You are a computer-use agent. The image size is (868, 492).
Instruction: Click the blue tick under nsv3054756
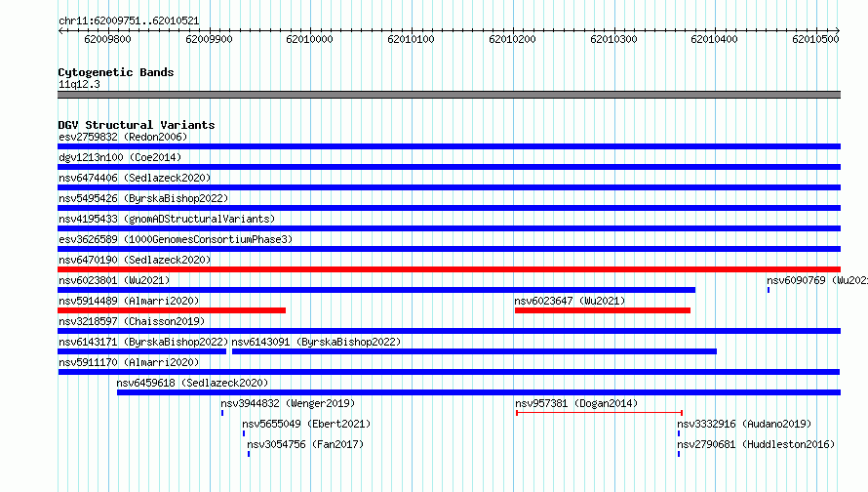pyautogui.click(x=249, y=454)
